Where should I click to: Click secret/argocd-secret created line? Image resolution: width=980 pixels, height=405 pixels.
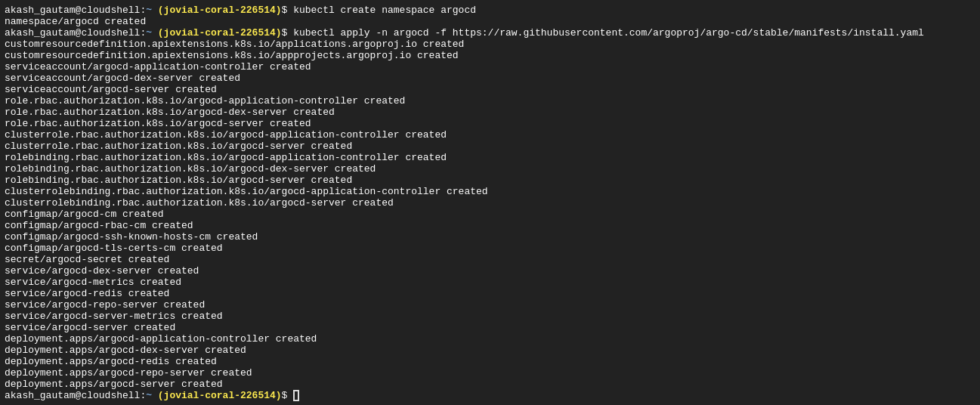coord(87,259)
